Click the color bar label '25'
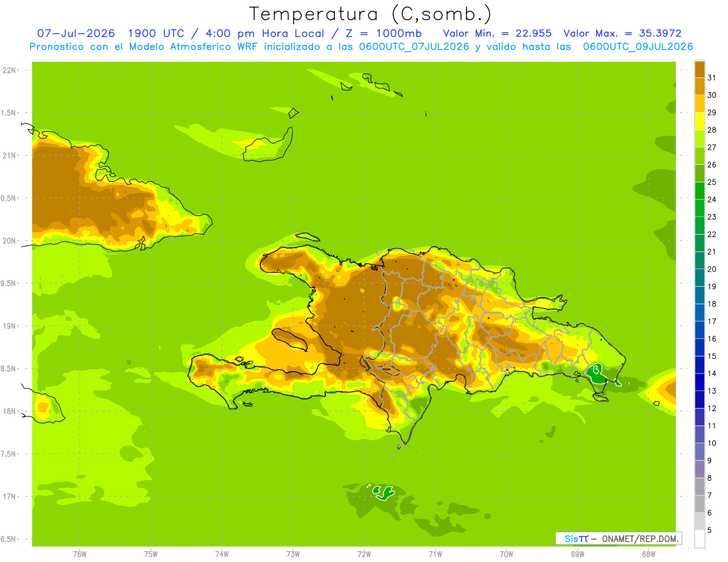The width and height of the screenshot is (728, 562). pyautogui.click(x=712, y=182)
